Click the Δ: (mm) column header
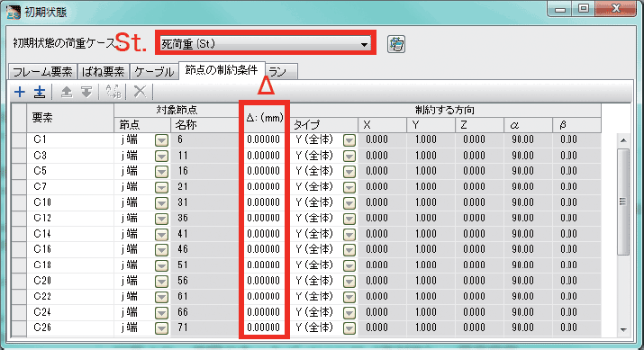Viewport: 644px width, 350px height. [x=265, y=118]
